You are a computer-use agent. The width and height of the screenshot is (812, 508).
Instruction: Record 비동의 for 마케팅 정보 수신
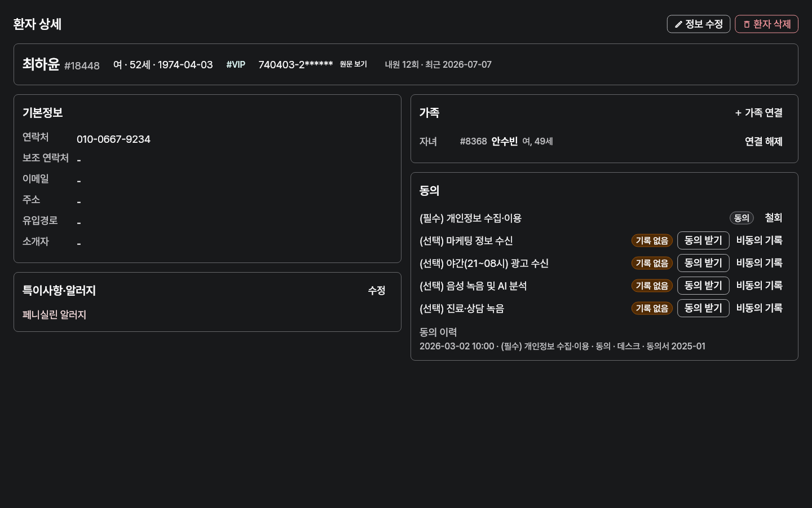pyautogui.click(x=759, y=240)
